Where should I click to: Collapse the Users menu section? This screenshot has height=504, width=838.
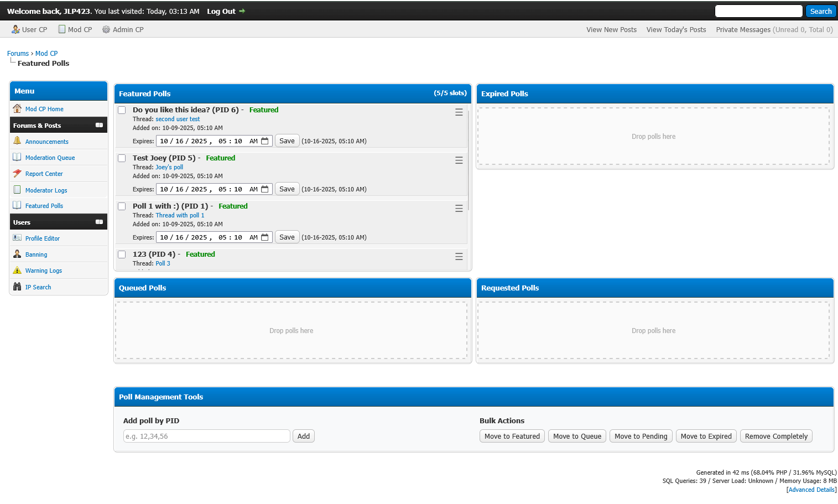click(99, 222)
